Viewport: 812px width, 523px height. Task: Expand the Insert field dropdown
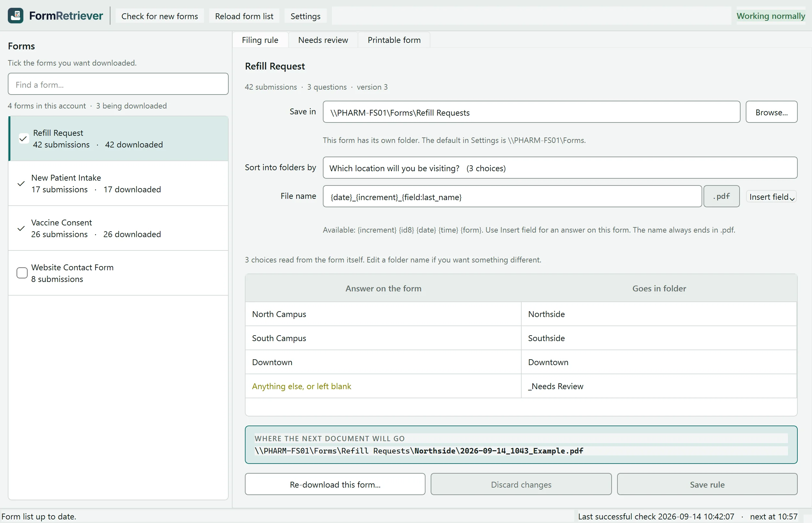pyautogui.click(x=771, y=197)
